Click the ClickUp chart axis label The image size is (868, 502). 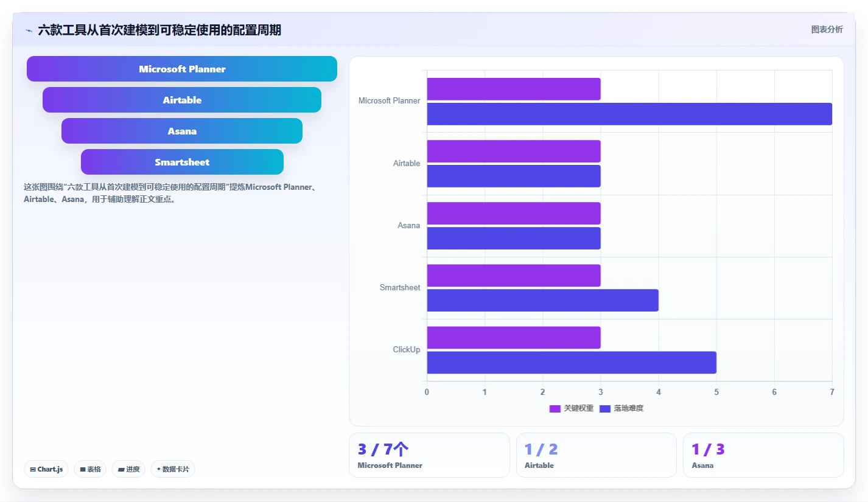tap(406, 349)
